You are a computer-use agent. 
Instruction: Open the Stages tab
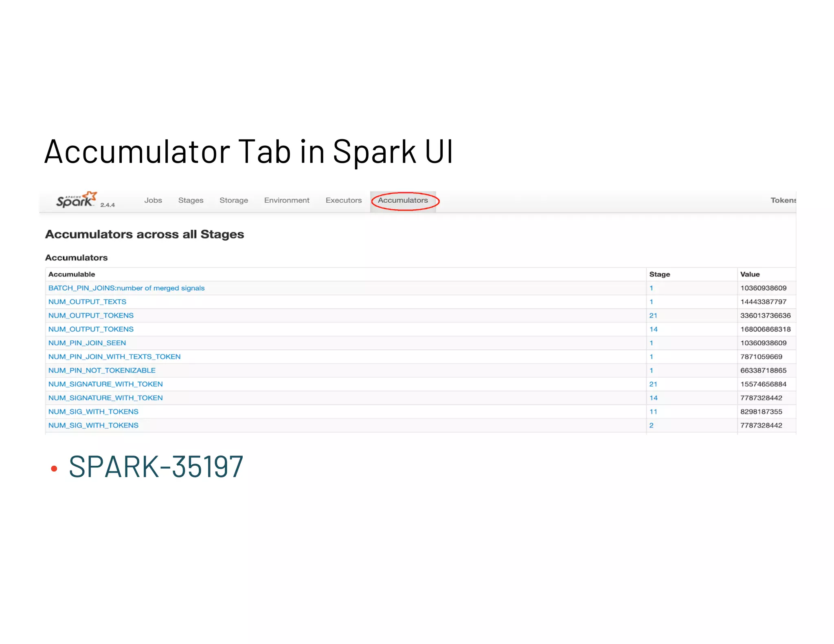coord(191,200)
